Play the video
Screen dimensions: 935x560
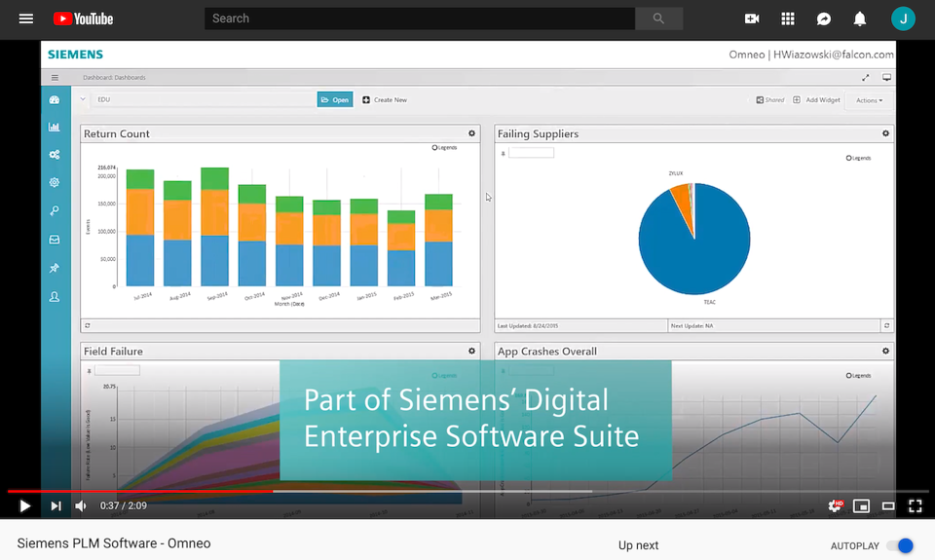[x=24, y=505]
